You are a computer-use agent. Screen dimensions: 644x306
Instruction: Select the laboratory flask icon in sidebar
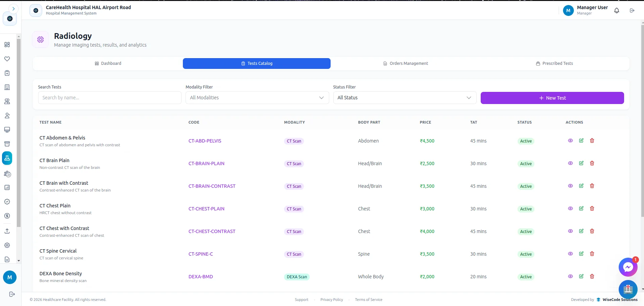click(x=7, y=158)
